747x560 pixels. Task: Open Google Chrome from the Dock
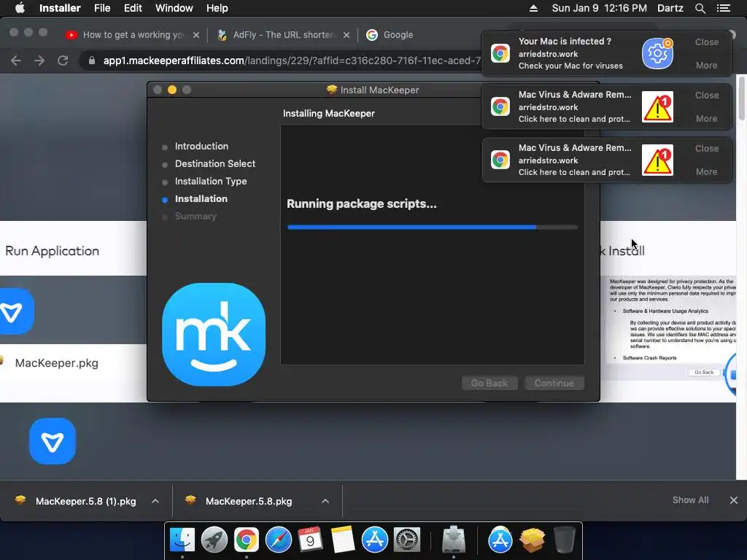pyautogui.click(x=247, y=540)
